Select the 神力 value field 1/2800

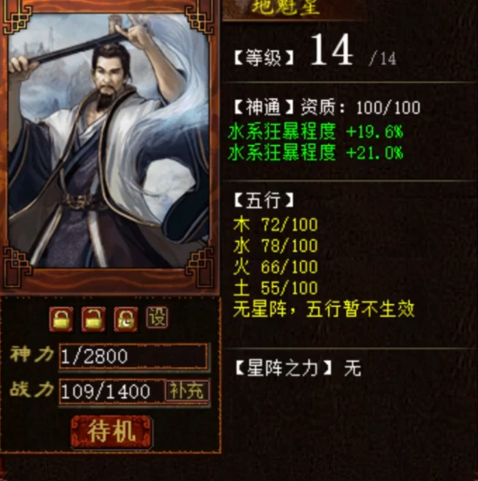point(133,356)
